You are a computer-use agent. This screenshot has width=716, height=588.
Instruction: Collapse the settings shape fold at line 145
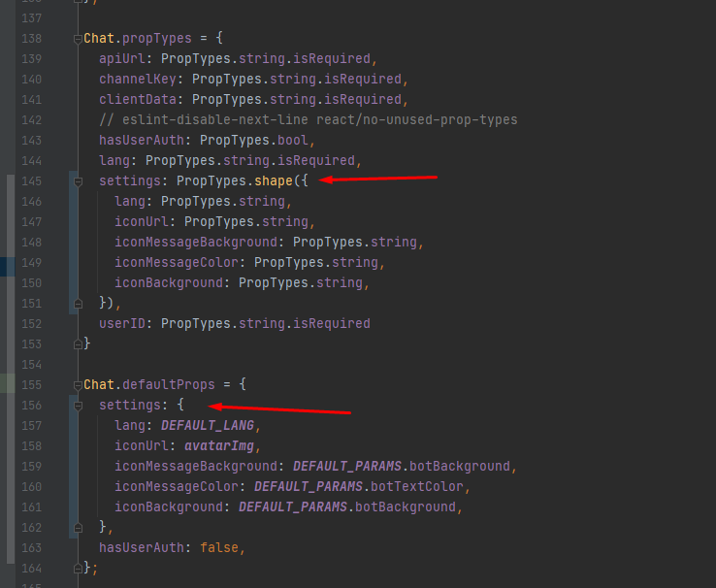pyautogui.click(x=78, y=182)
